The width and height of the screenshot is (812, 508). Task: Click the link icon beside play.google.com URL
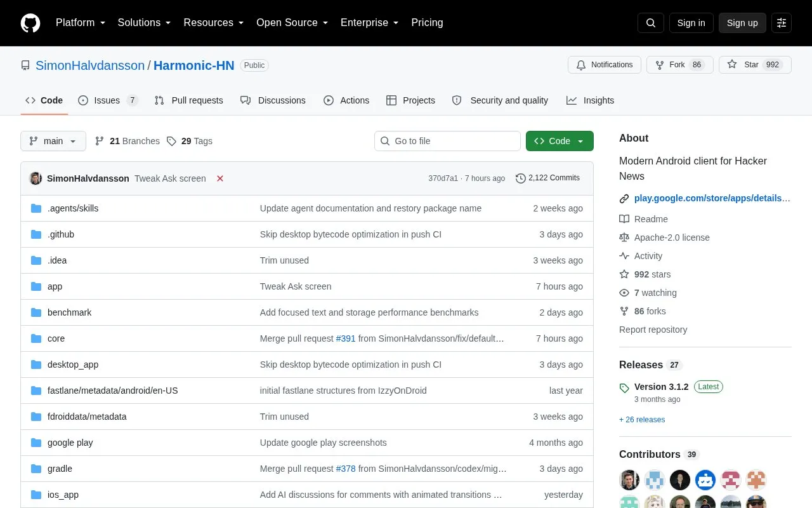(624, 199)
